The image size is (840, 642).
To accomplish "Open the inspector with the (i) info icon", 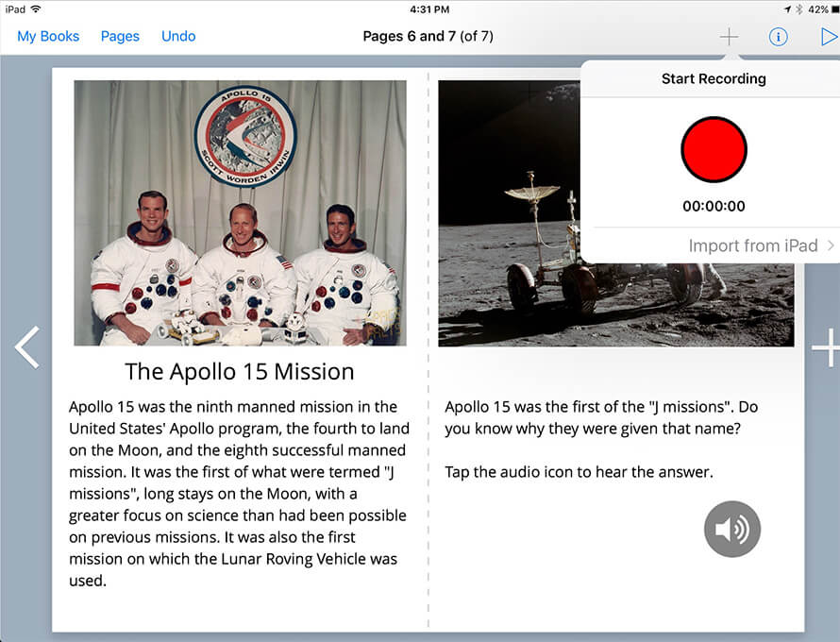I will 778,36.
